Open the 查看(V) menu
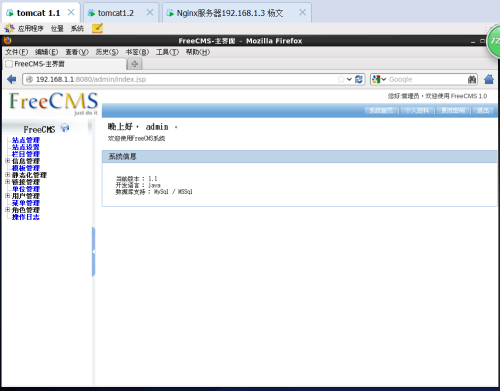Viewport: 500px width, 391px height. [x=77, y=52]
